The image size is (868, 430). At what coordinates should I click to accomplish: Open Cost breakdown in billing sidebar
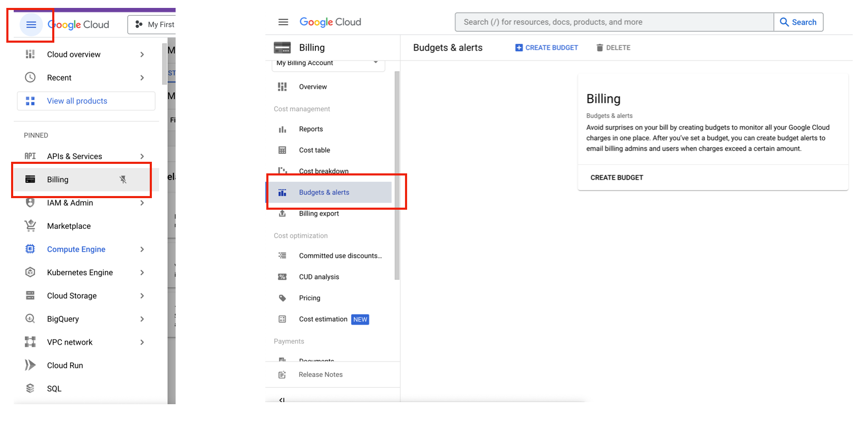coord(324,171)
